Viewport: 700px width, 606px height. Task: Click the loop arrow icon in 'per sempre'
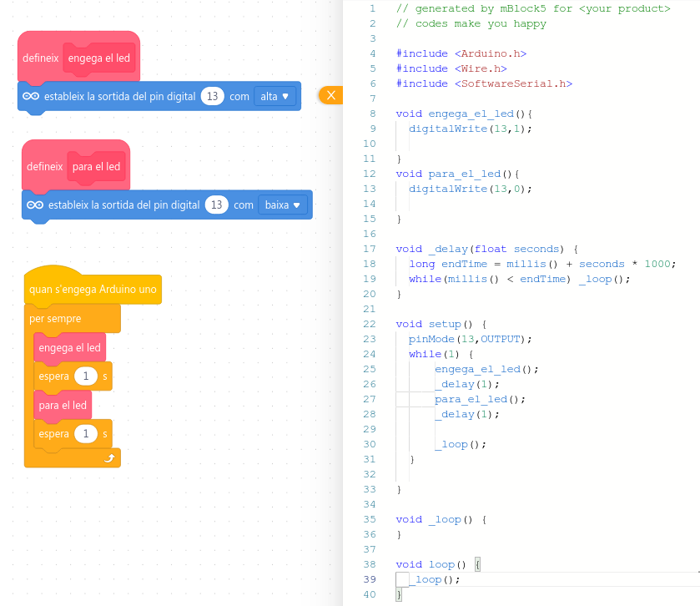click(x=108, y=458)
